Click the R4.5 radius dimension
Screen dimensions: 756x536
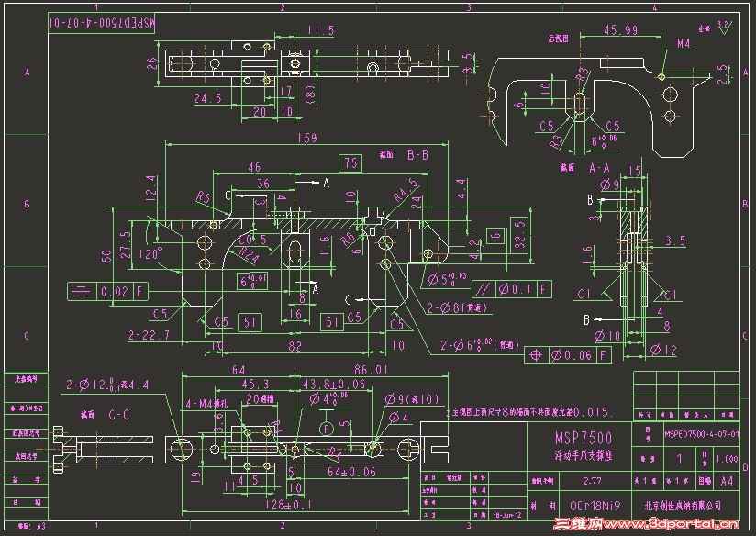[x=406, y=190]
